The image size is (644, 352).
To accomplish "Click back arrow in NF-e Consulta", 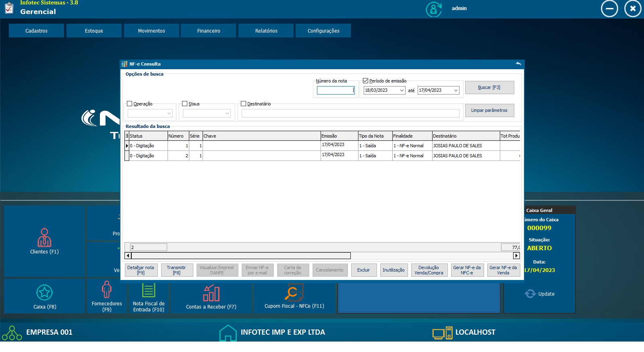I will pos(518,64).
